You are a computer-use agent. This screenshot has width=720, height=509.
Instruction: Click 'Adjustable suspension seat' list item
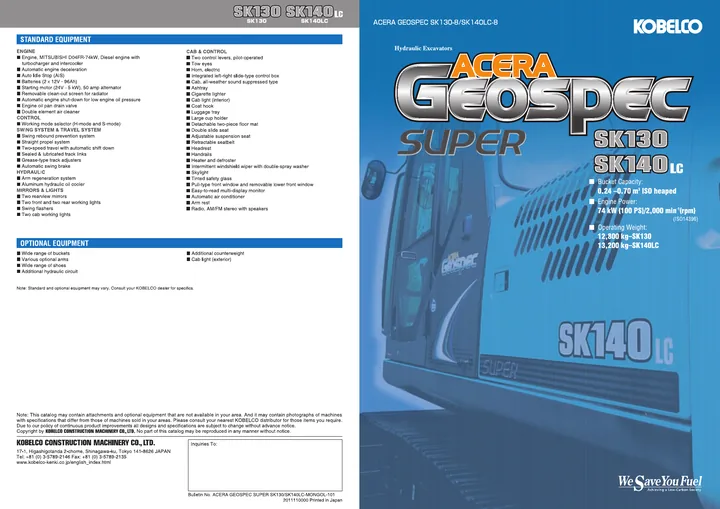221,136
